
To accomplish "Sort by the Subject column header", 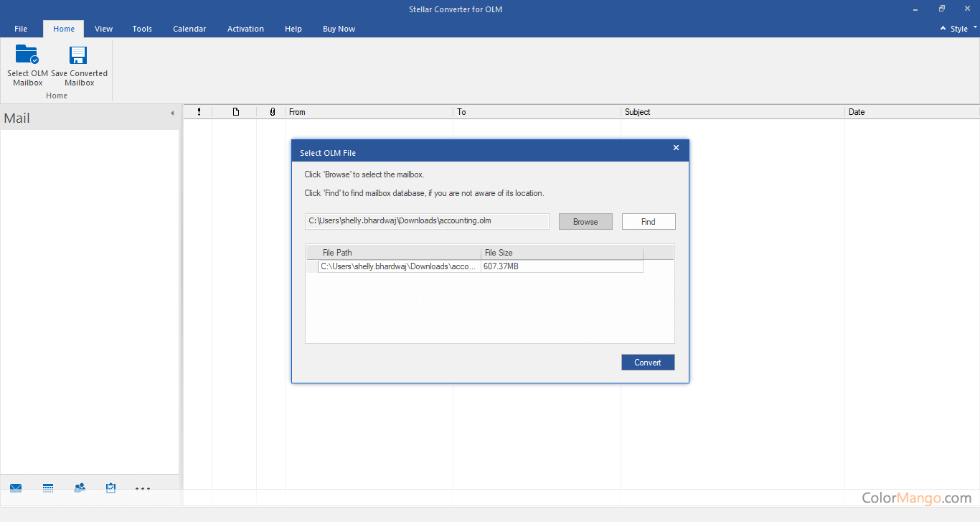I will (x=732, y=112).
